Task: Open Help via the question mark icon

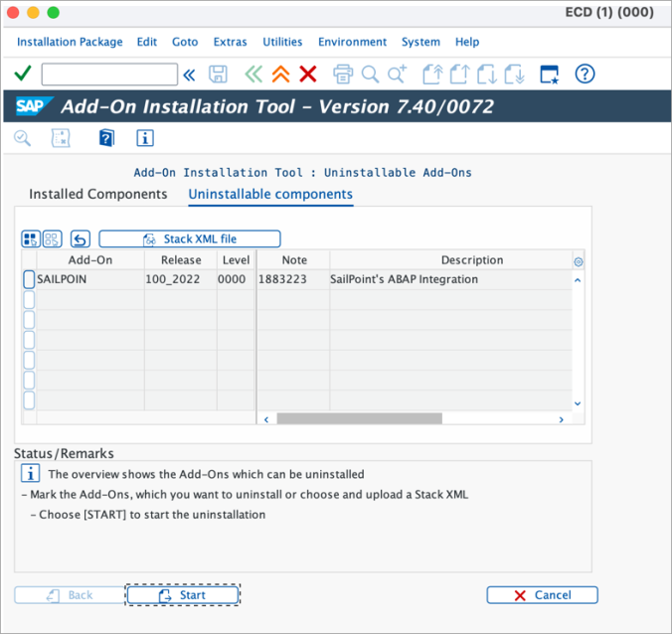Action: pos(585,74)
